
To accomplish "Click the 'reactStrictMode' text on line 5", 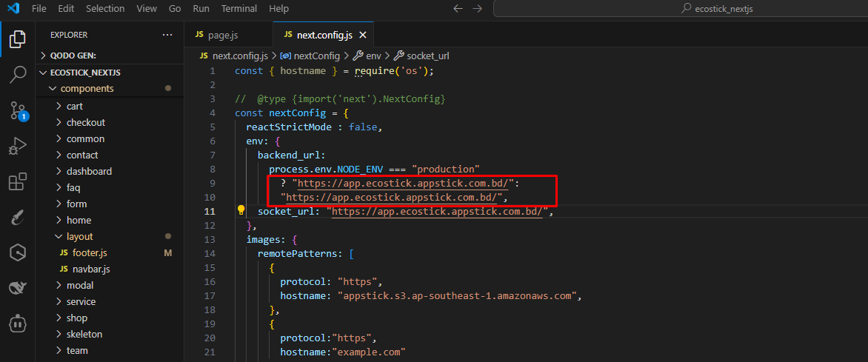I will tap(289, 127).
